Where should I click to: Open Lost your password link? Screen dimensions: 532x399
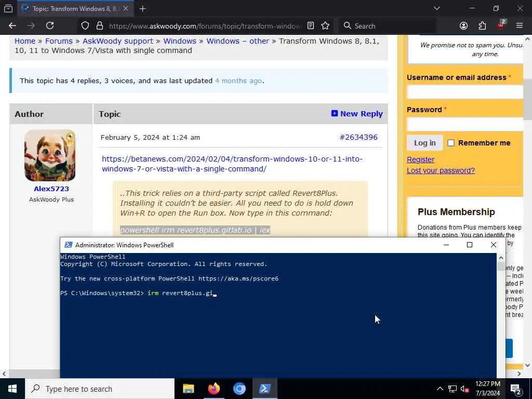[441, 170]
